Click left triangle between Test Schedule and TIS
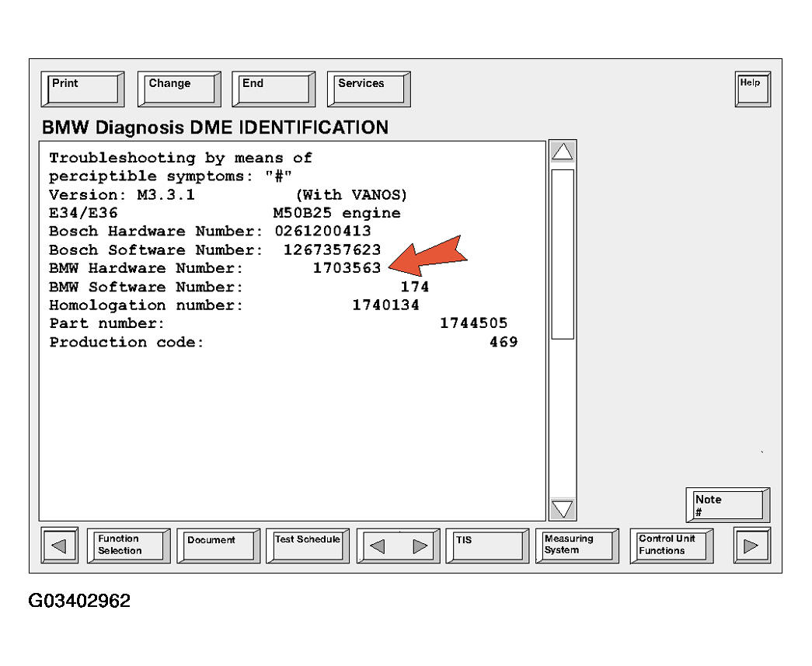812x666 pixels. coord(377,546)
